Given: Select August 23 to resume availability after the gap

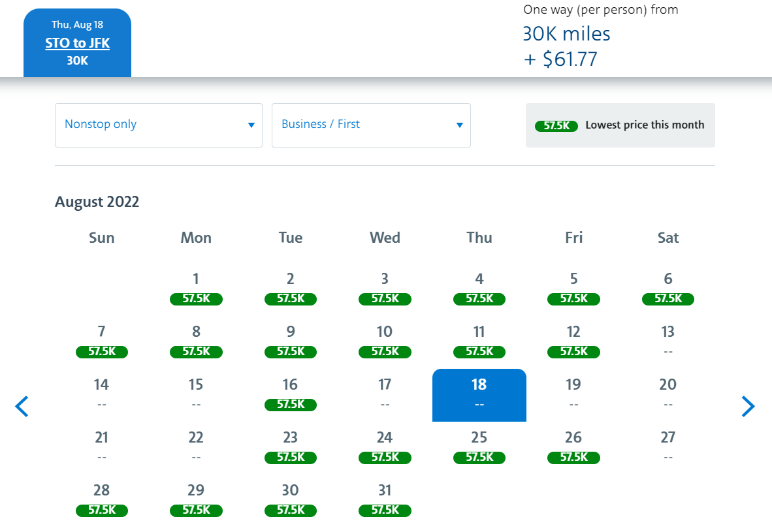Looking at the screenshot, I should [290, 458].
